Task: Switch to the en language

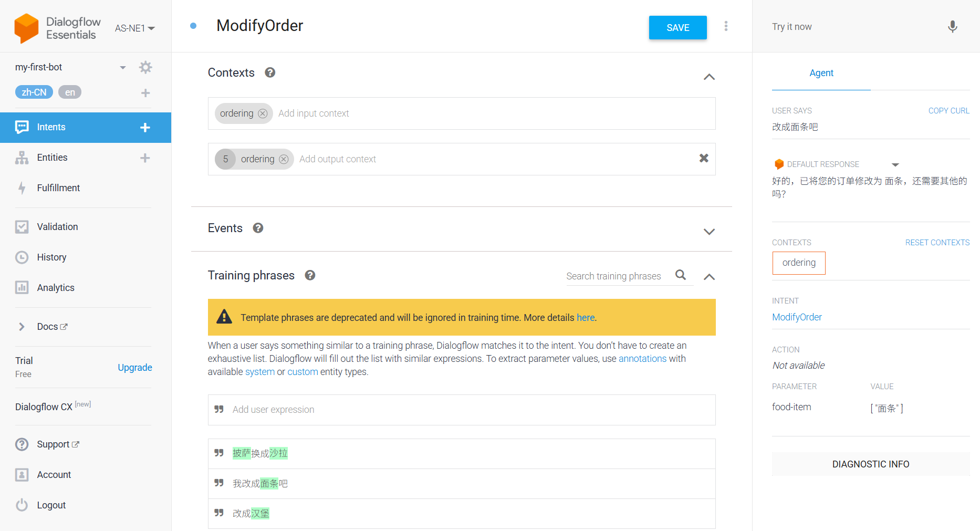Action: pyautogui.click(x=70, y=92)
